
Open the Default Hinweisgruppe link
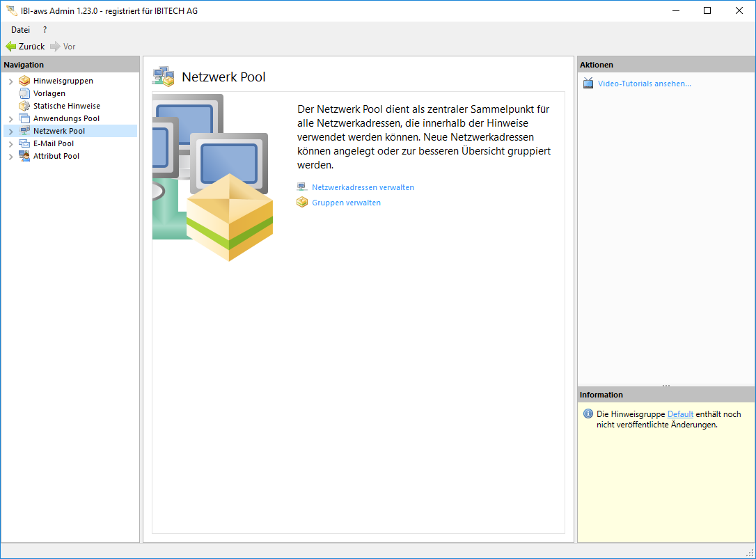coord(680,414)
